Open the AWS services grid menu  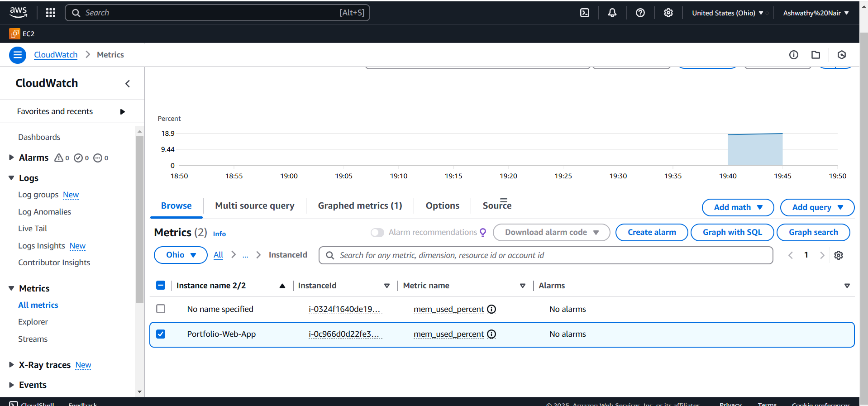coord(51,13)
